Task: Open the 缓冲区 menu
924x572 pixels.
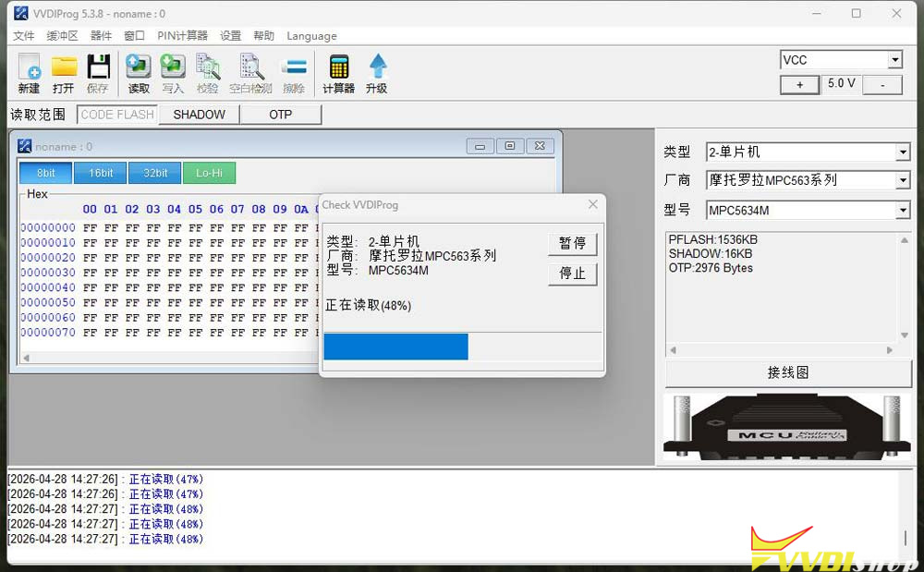Action: [63, 36]
